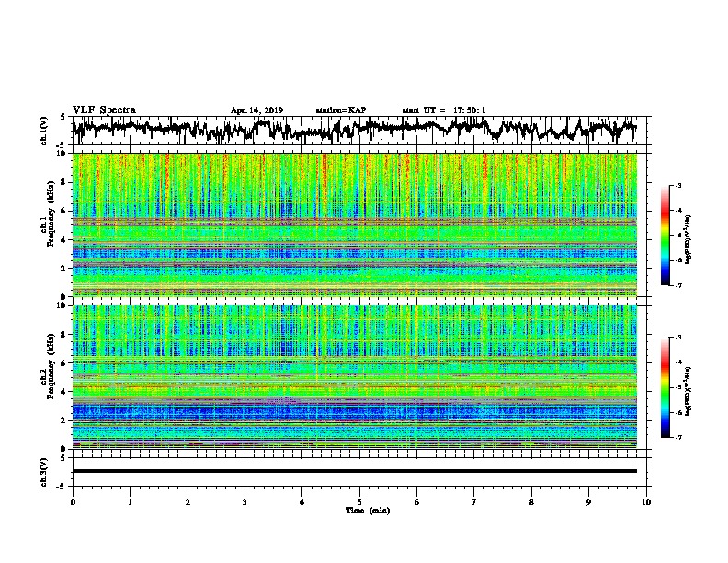This screenshot has width=728, height=563.
Task: Click the "VLF Spectra" plot title
Action: 104,110
